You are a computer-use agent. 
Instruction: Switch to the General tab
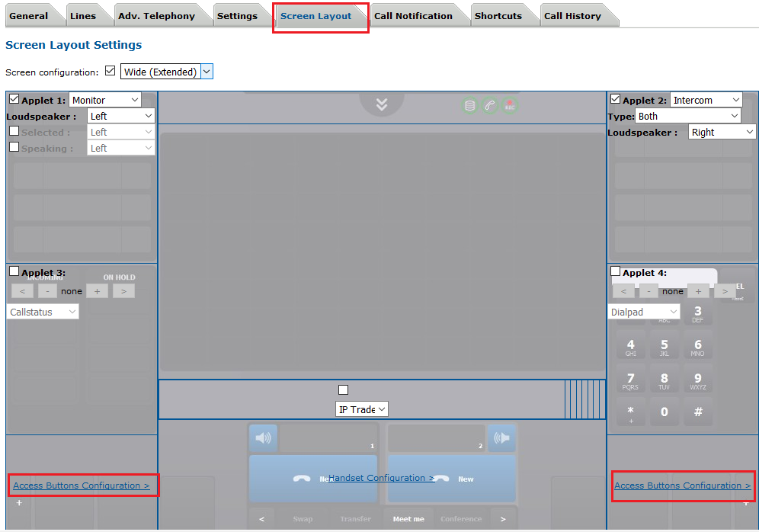coord(28,16)
